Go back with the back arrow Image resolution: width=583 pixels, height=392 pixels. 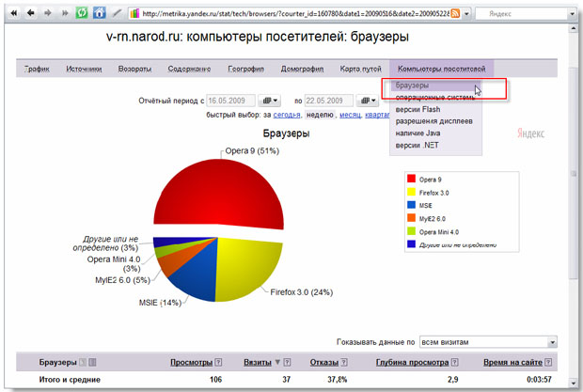[31, 13]
